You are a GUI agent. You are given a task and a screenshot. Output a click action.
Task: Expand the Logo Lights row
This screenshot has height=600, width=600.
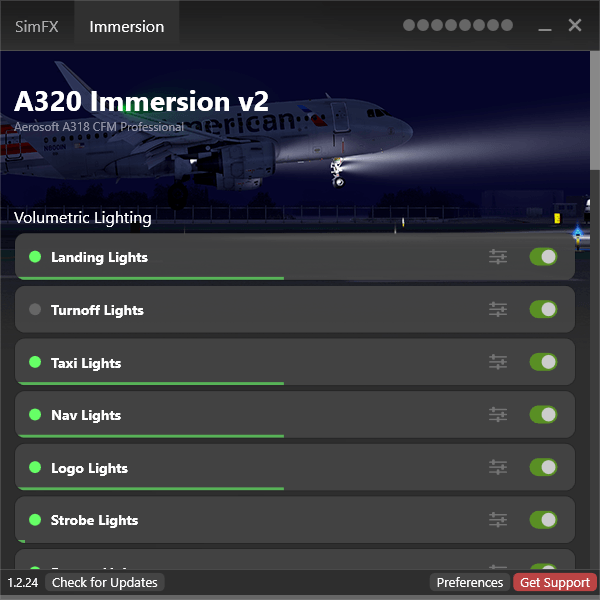click(250, 467)
